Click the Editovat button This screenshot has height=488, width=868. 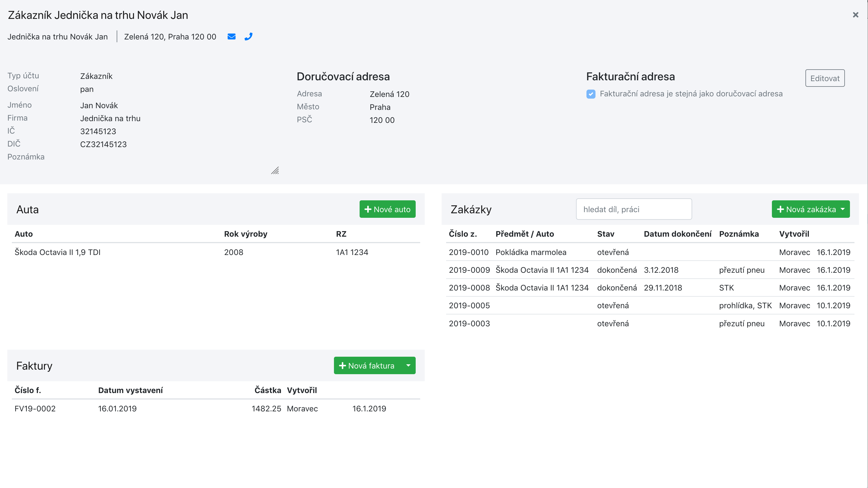click(x=825, y=78)
